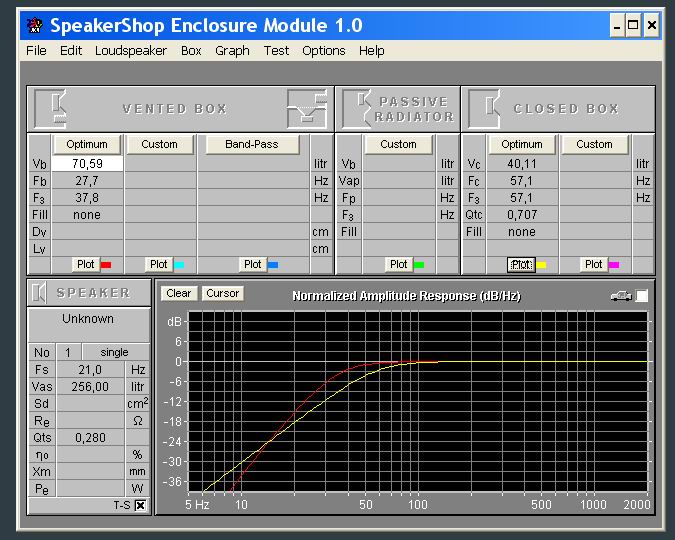The image size is (675, 540).
Task: Click the vented box Optimum button
Action: pyautogui.click(x=87, y=144)
